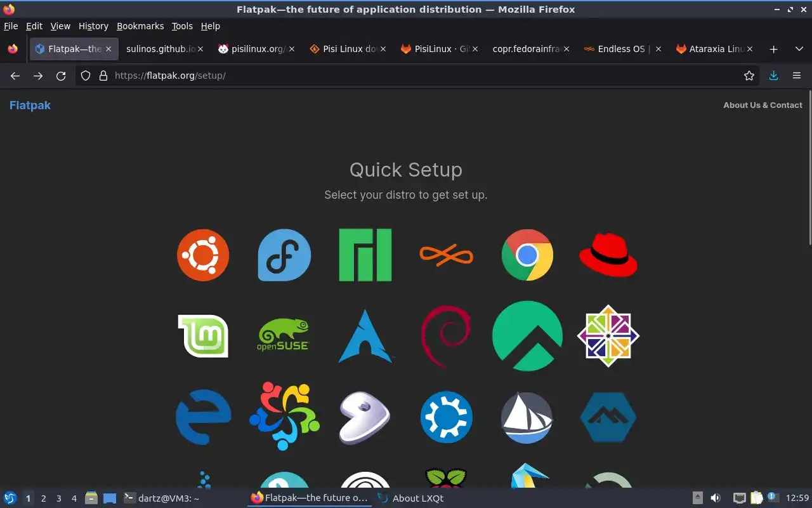Pick the green Rocky Linux logo

pyautogui.click(x=527, y=336)
